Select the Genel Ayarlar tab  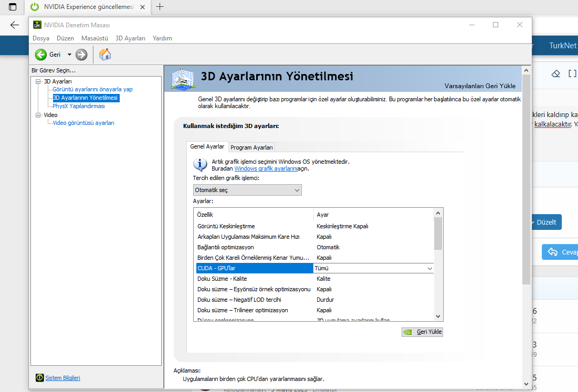pos(207,146)
